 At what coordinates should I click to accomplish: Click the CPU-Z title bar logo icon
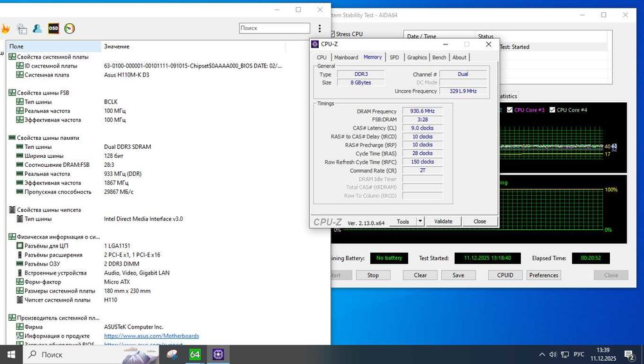(315, 44)
